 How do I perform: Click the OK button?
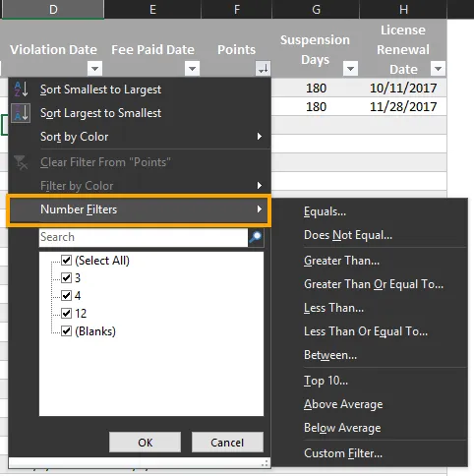pyautogui.click(x=145, y=443)
